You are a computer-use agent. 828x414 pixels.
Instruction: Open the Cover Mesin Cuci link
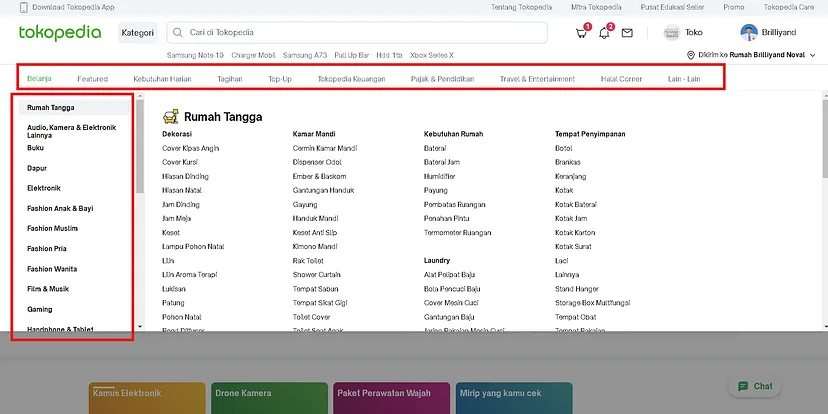point(450,303)
